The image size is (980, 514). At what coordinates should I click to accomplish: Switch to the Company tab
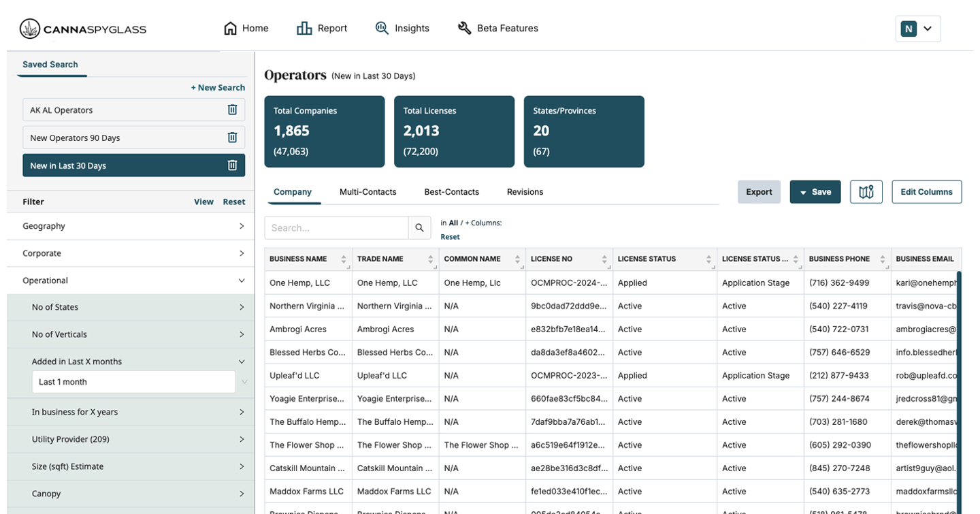293,192
